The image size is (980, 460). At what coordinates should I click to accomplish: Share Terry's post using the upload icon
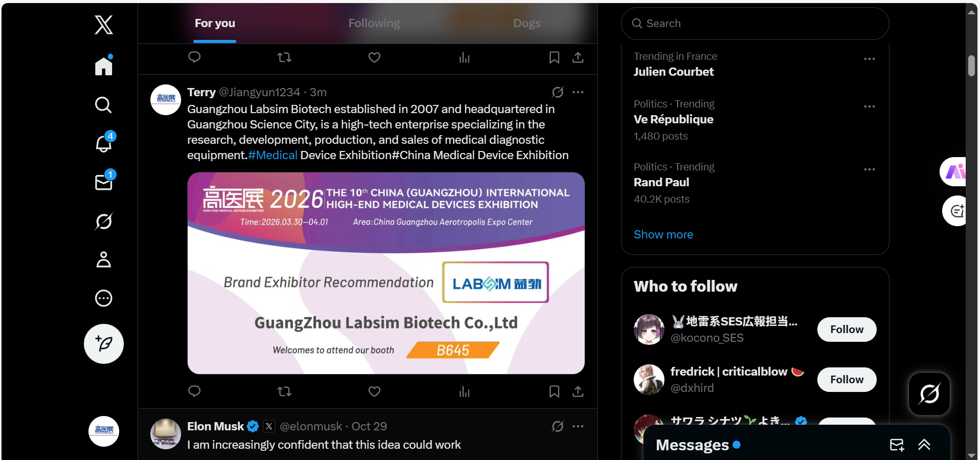pos(578,391)
